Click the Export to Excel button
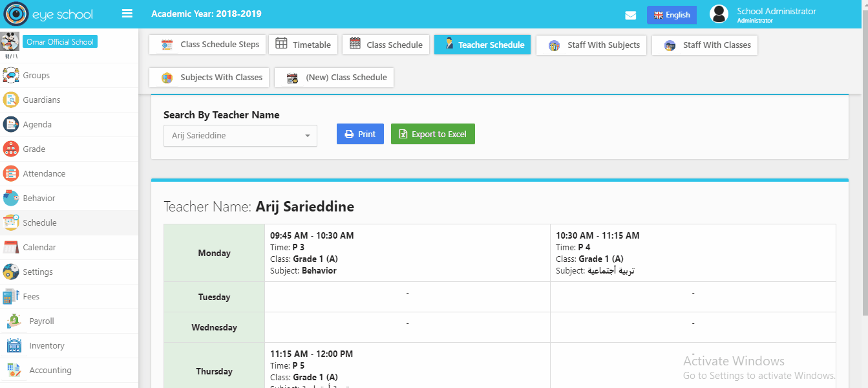Viewport: 868px width, 388px height. (x=433, y=134)
